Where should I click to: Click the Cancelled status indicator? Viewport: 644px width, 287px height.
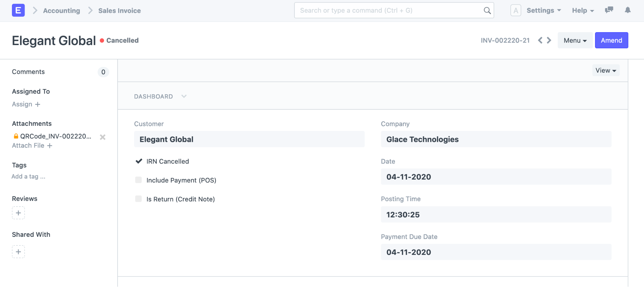pos(119,41)
